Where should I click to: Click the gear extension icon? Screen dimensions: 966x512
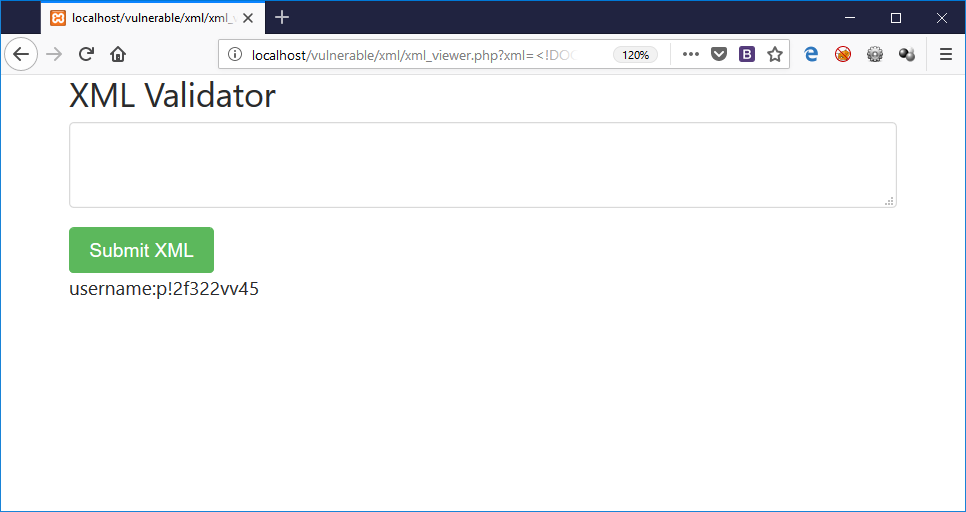875,55
